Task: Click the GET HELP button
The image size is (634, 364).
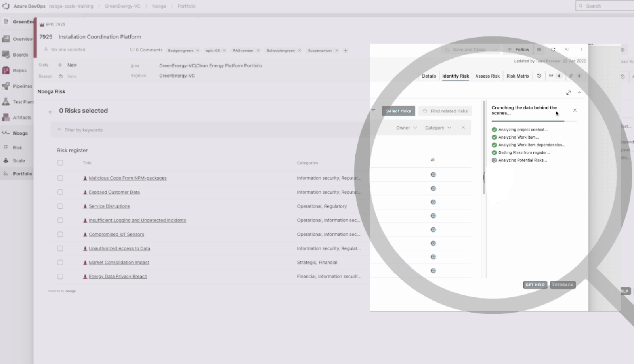Action: click(x=535, y=285)
